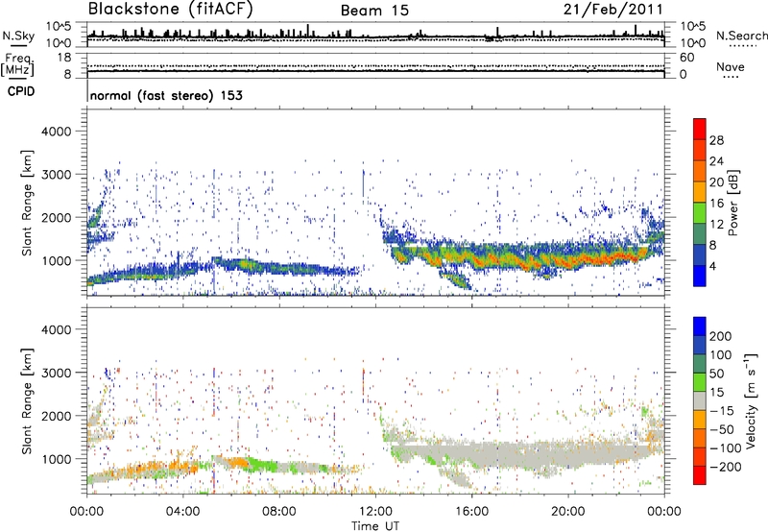The height and width of the screenshot is (532, 768).
Task: Click 'normal (fast stereo) 153' text
Action: pos(166,96)
